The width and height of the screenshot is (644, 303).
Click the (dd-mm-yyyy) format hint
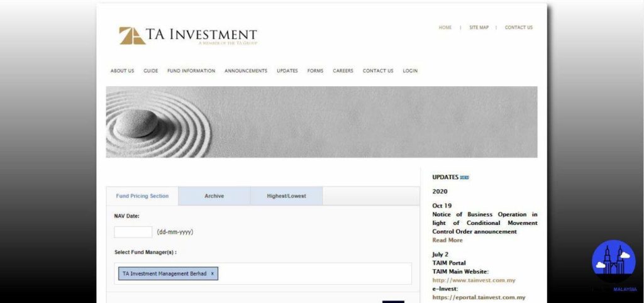[175, 232]
